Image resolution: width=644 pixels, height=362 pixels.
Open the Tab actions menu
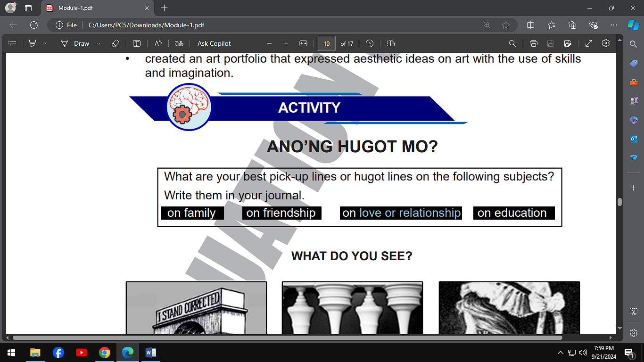[x=28, y=8]
